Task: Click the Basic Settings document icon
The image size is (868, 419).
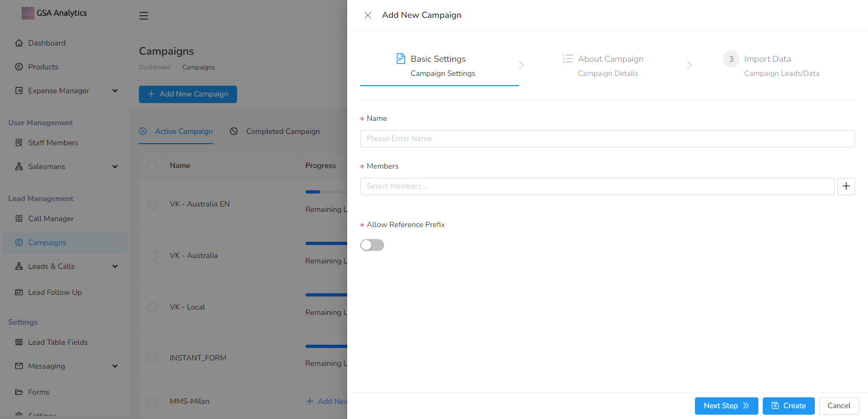Action: pos(401,59)
